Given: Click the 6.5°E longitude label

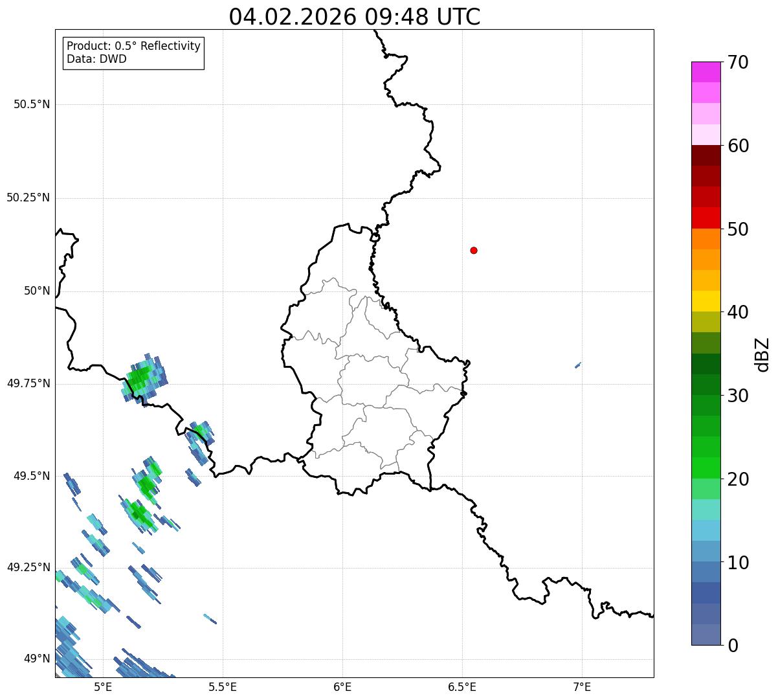Looking at the screenshot, I should [462, 686].
